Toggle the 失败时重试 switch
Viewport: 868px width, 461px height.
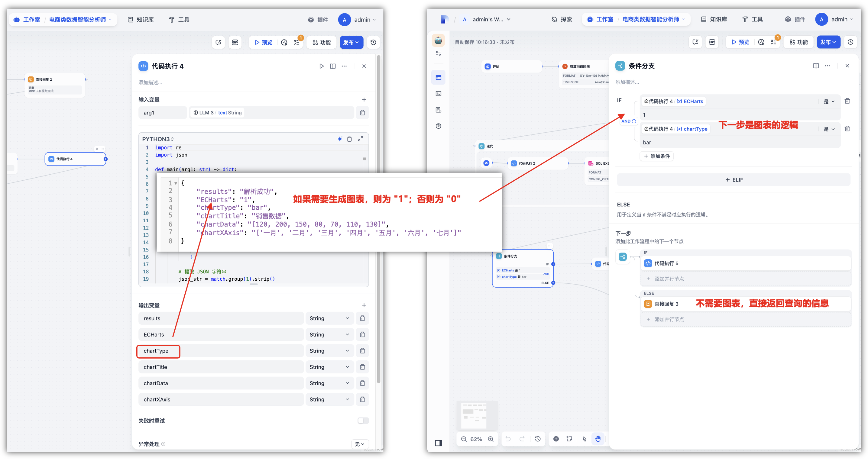363,421
